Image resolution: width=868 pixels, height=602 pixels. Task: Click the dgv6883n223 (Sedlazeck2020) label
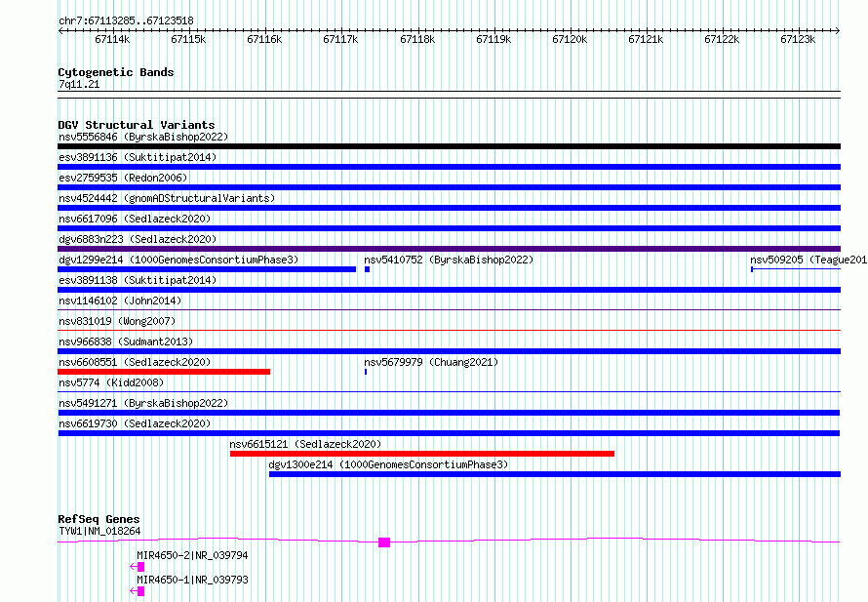(x=138, y=239)
